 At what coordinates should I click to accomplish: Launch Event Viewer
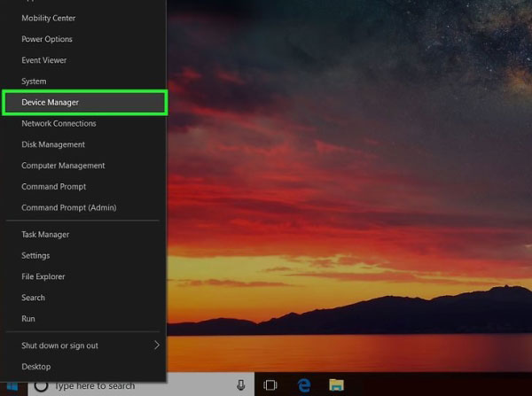point(43,60)
